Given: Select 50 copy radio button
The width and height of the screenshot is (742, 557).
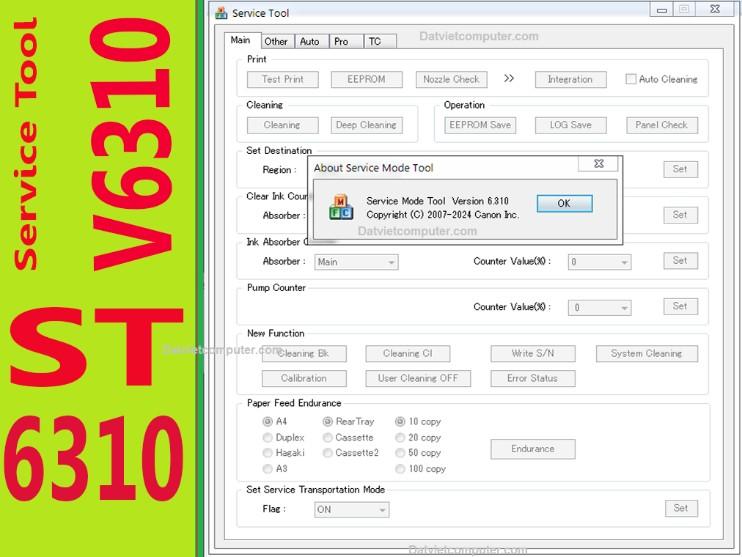Looking at the screenshot, I should click(x=400, y=453).
